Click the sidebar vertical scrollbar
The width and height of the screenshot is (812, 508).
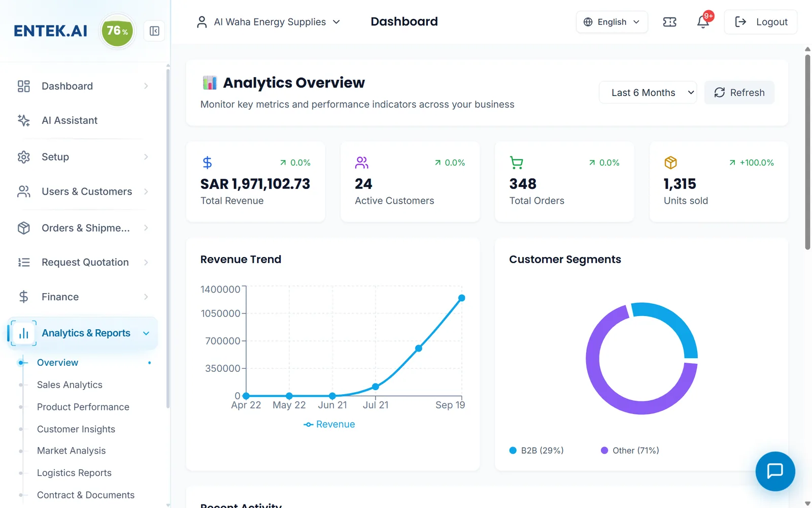[x=168, y=239]
